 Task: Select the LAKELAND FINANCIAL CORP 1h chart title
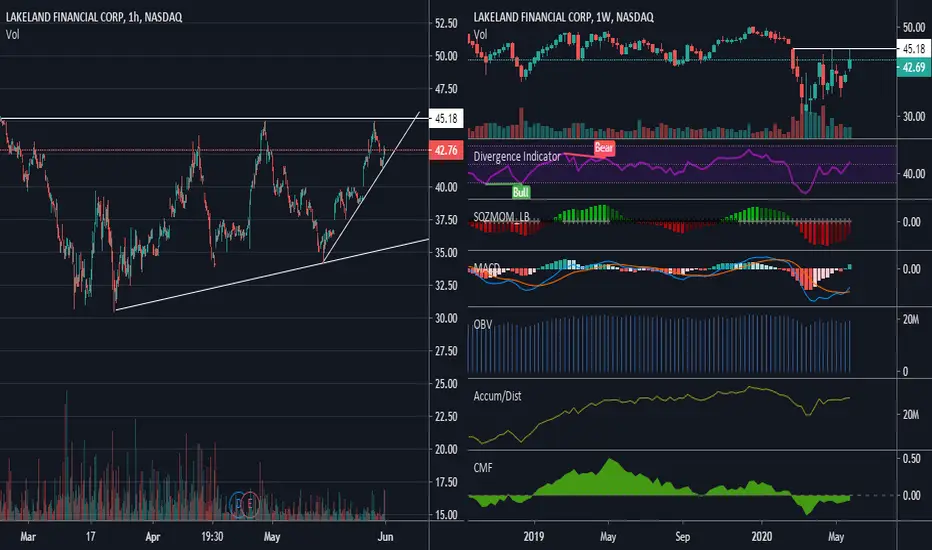click(x=94, y=17)
